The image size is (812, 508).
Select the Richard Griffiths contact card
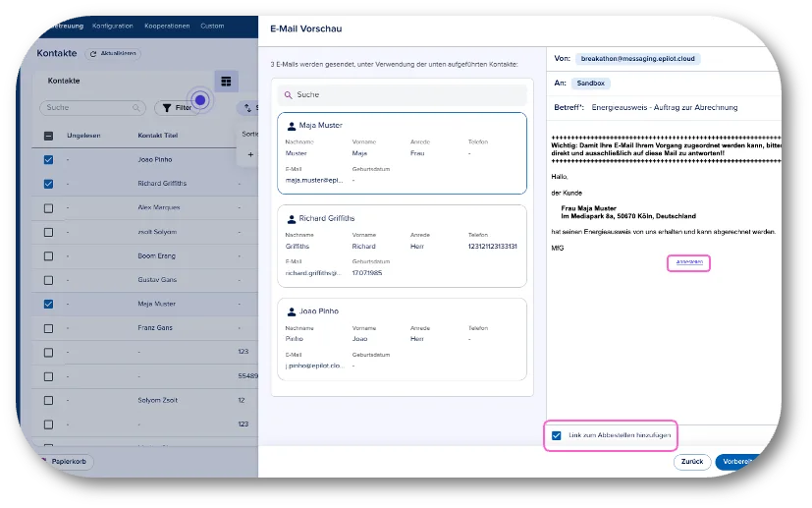click(402, 247)
